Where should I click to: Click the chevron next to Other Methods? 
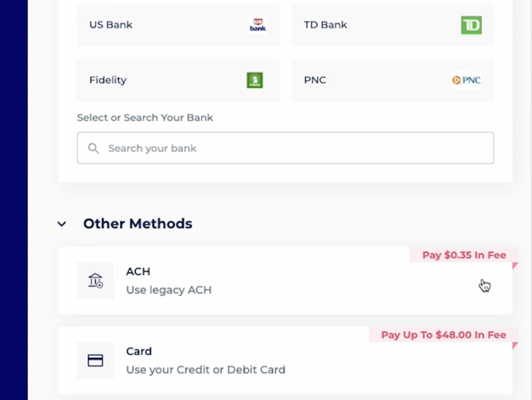click(x=62, y=224)
